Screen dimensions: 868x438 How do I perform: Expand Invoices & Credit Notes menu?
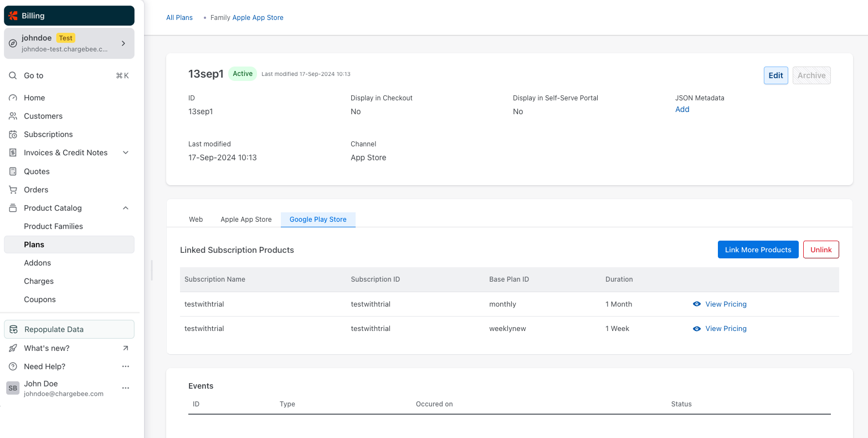126,152
